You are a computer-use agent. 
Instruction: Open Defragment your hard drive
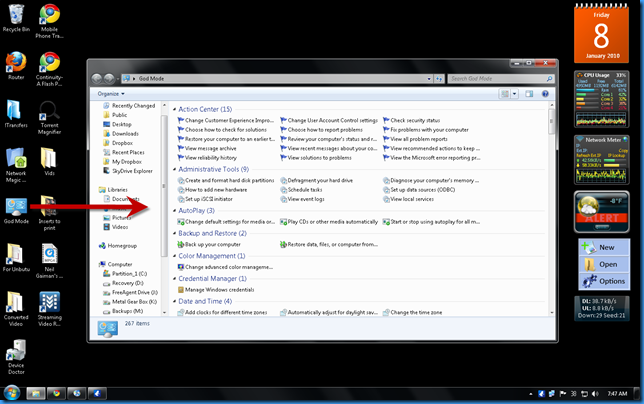[x=317, y=180]
